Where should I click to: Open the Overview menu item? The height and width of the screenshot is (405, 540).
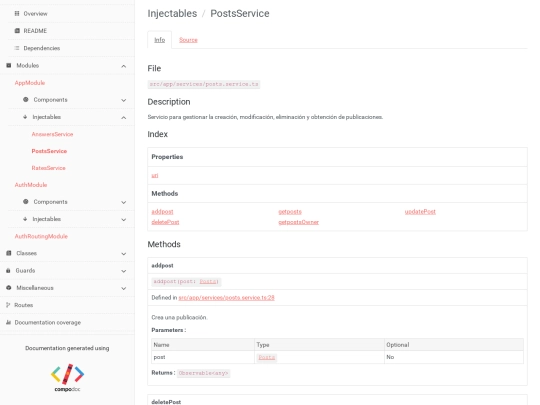point(35,14)
